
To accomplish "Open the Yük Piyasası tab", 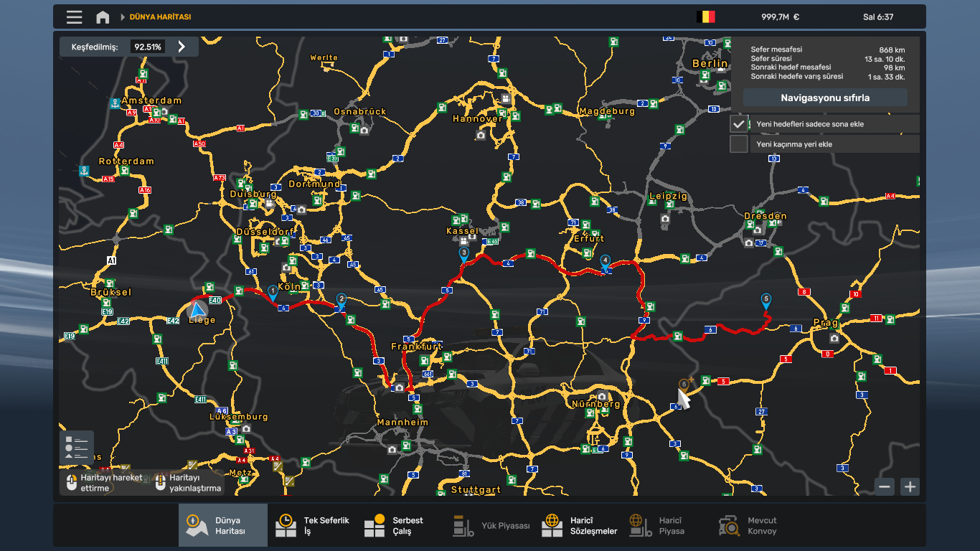I will coord(490,526).
